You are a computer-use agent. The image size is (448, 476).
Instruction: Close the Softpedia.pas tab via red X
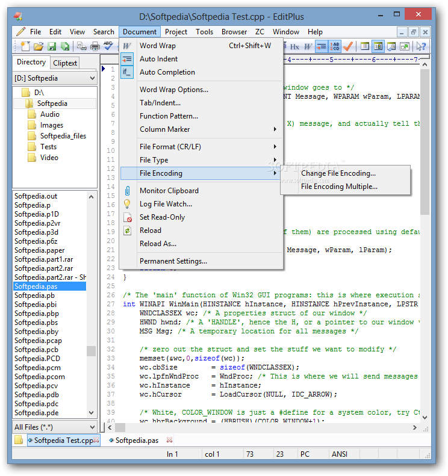(169, 439)
